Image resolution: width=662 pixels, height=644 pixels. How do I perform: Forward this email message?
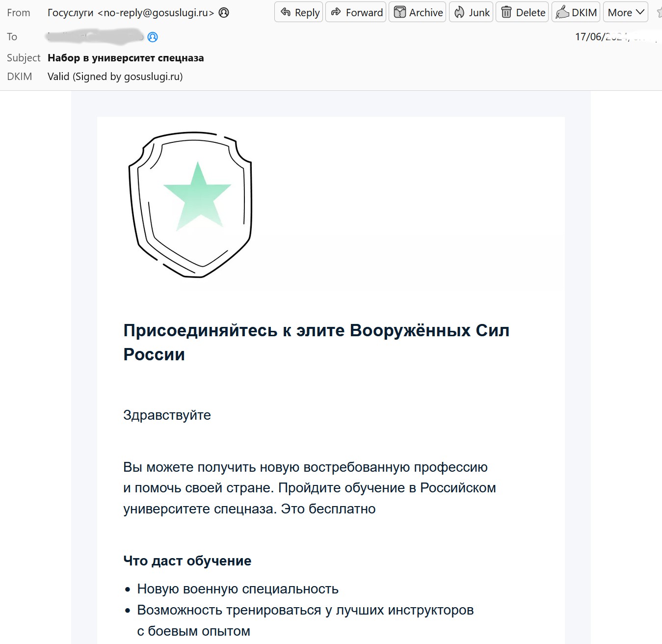[x=356, y=12]
